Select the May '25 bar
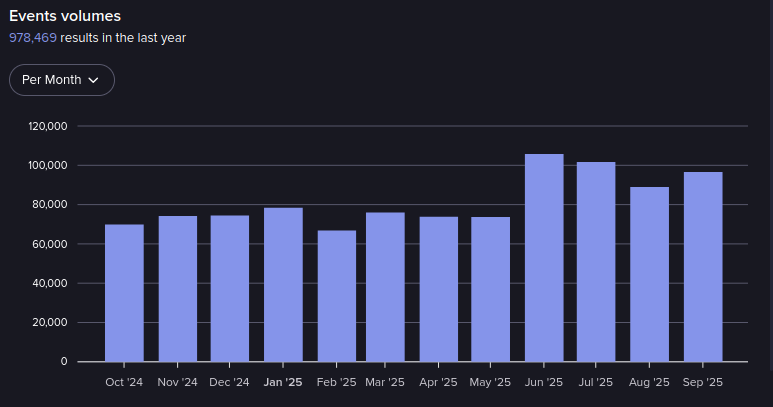Viewport: 773px width, 407px height. coord(491,289)
